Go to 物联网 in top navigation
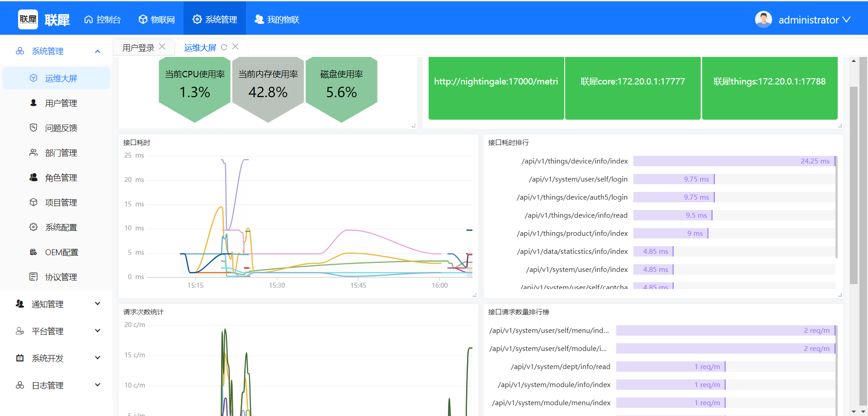The width and height of the screenshot is (868, 416). click(156, 19)
